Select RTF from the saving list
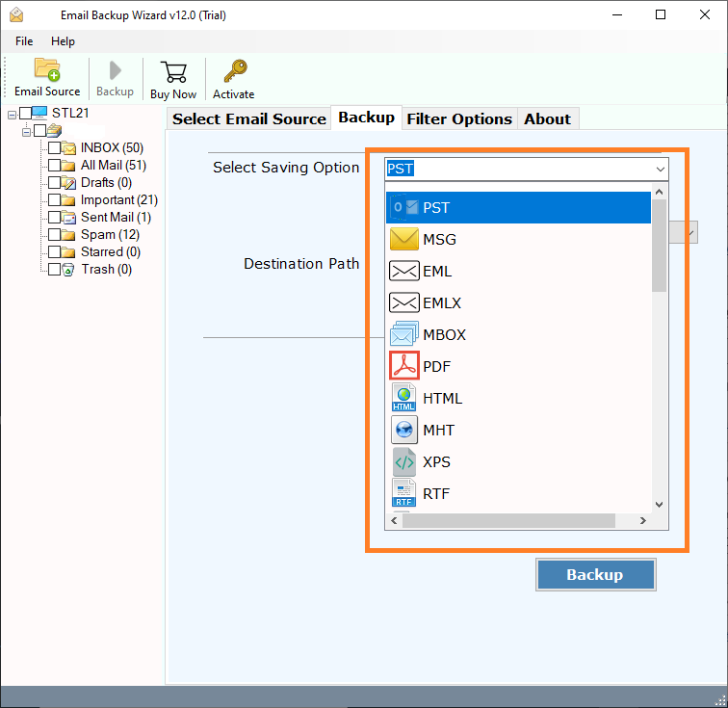Screen dimensions: 728x708 click(x=436, y=493)
